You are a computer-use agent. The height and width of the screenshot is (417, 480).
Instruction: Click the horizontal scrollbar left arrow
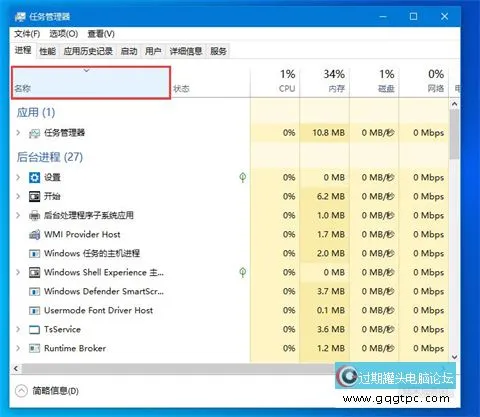[x=16, y=369]
